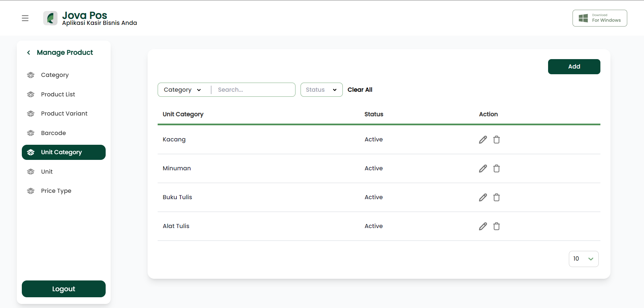
Task: Click the Manage Product heading
Action: tap(65, 52)
